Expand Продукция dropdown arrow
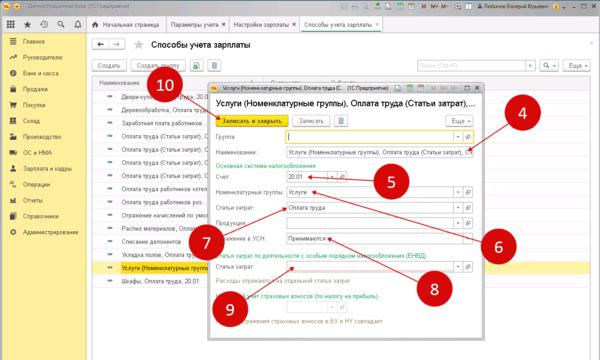Viewport: 600px width, 360px height. click(x=458, y=223)
